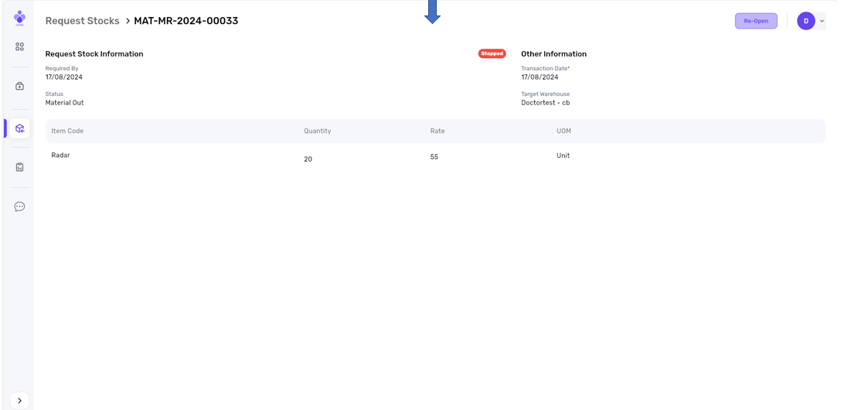868x410 pixels.
Task: Go back to Request Stocks breadcrumb
Action: click(82, 21)
